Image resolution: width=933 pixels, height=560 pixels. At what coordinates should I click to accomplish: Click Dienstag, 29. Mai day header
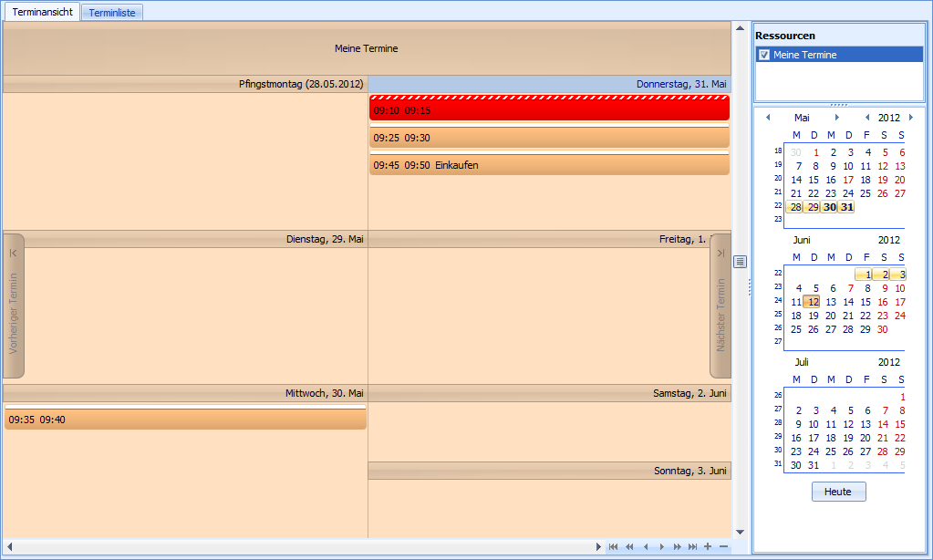(185, 239)
